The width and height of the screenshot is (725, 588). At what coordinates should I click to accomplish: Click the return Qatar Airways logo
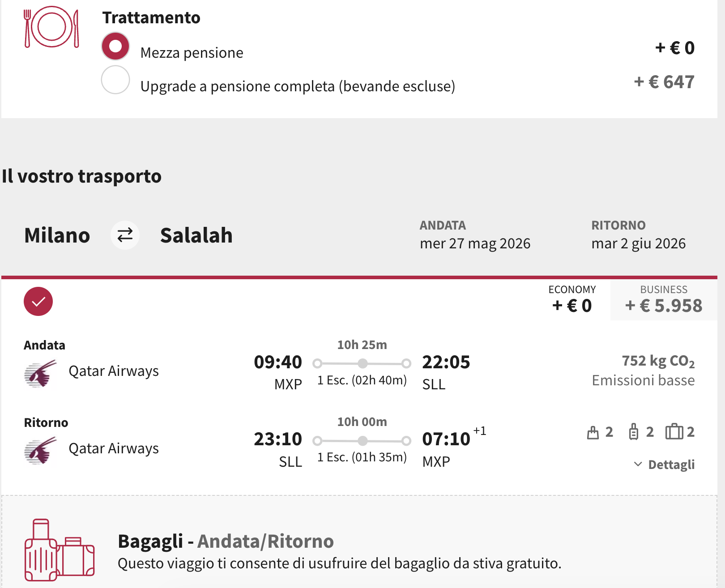41,450
